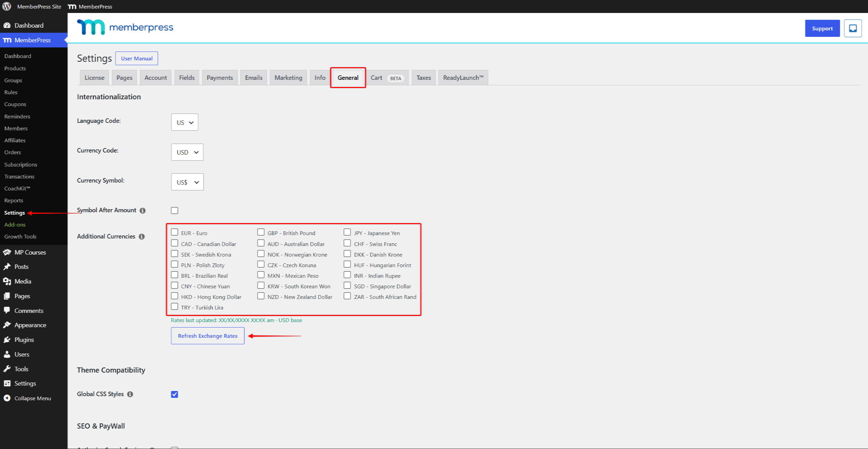Go to Subscriptions in sidebar

pos(20,164)
